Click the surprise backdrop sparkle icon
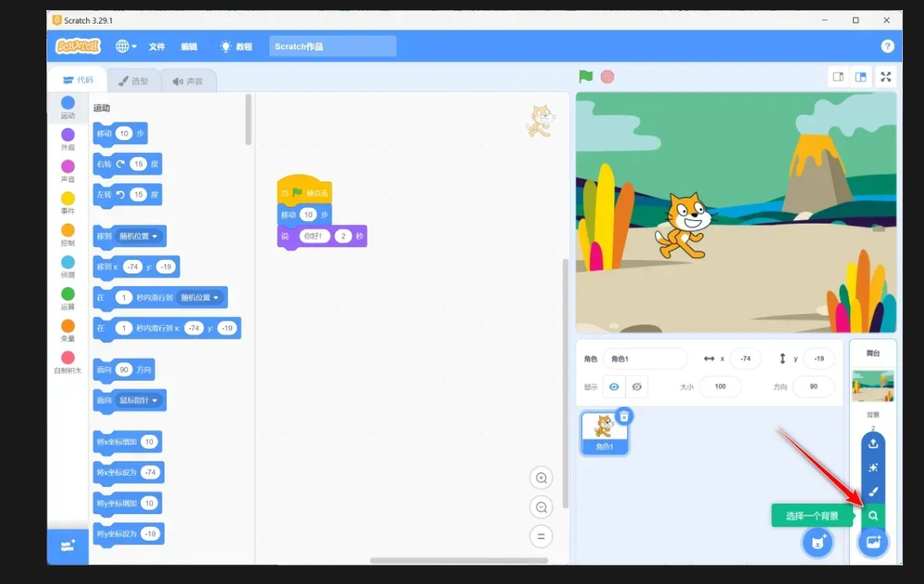924x584 pixels. 873,468
